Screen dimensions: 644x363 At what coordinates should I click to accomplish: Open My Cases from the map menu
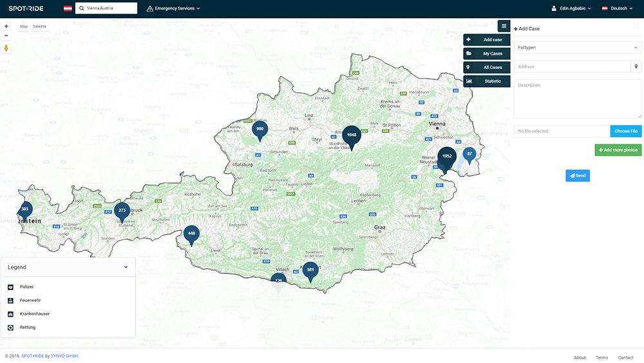pos(487,54)
